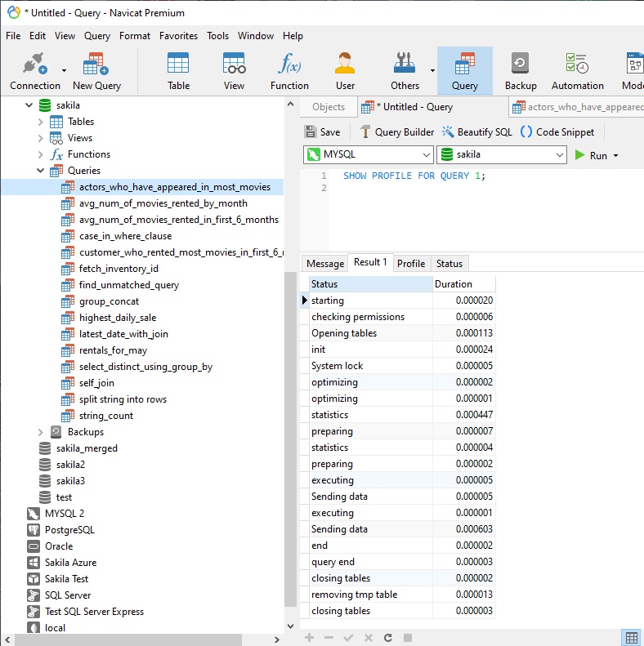Screen dimensions: 644x646
Task: Collapse the Queries tree node
Action: tap(41, 171)
